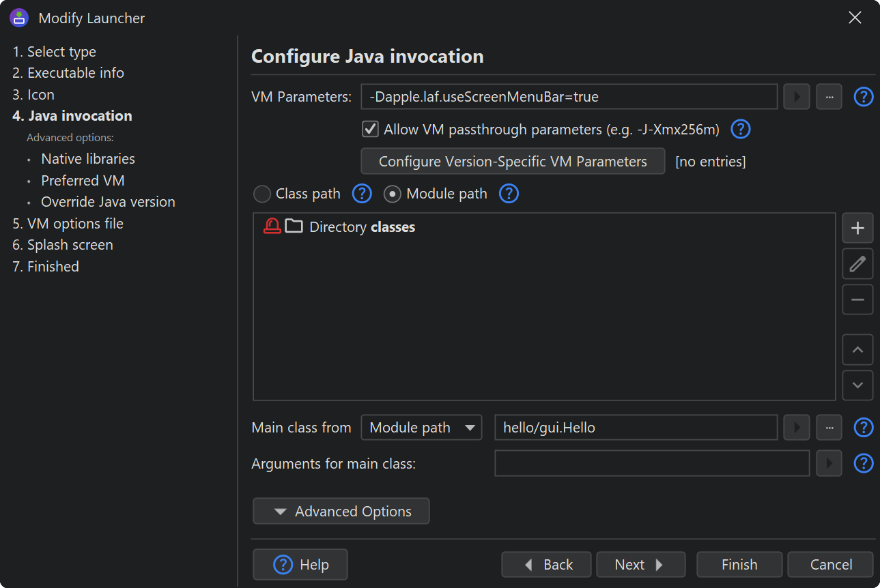Move entry down with chevron icon
The image size is (880, 588).
point(857,385)
